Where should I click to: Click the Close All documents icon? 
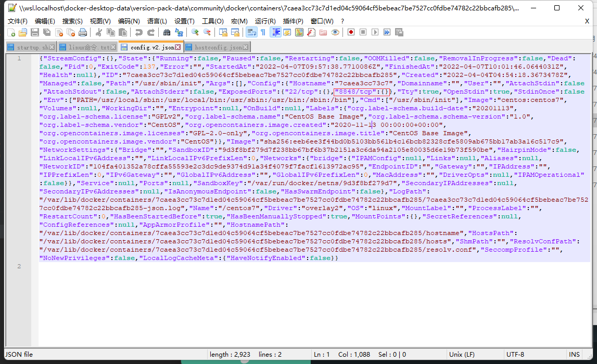71,32
